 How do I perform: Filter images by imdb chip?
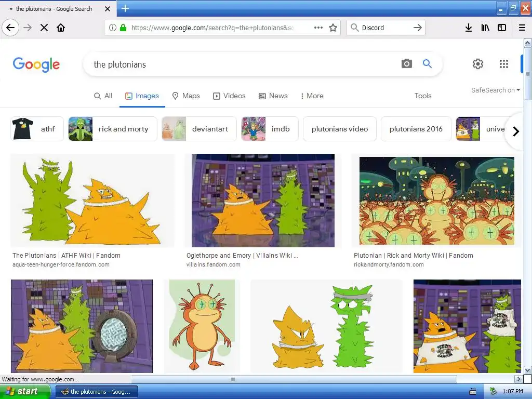(270, 129)
